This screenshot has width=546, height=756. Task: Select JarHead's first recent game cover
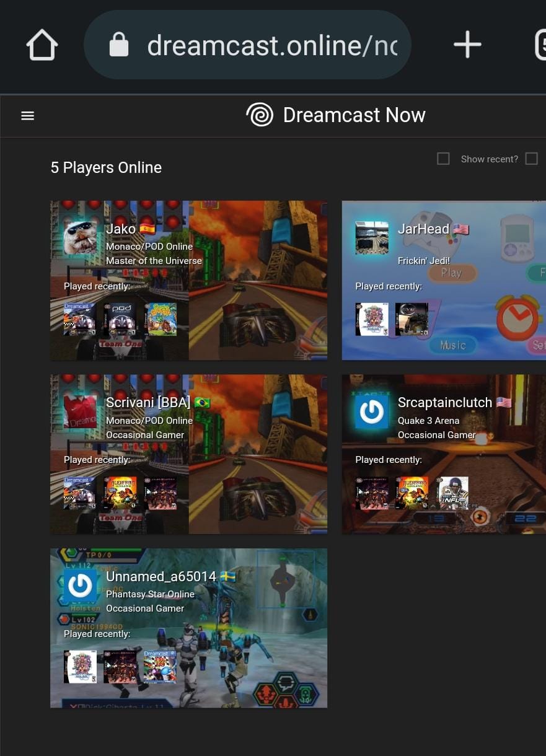(372, 319)
